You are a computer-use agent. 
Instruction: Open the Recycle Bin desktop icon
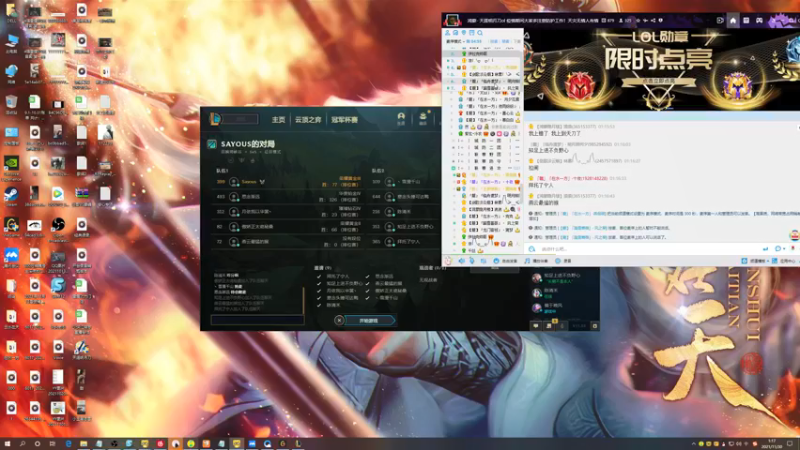coord(11,104)
